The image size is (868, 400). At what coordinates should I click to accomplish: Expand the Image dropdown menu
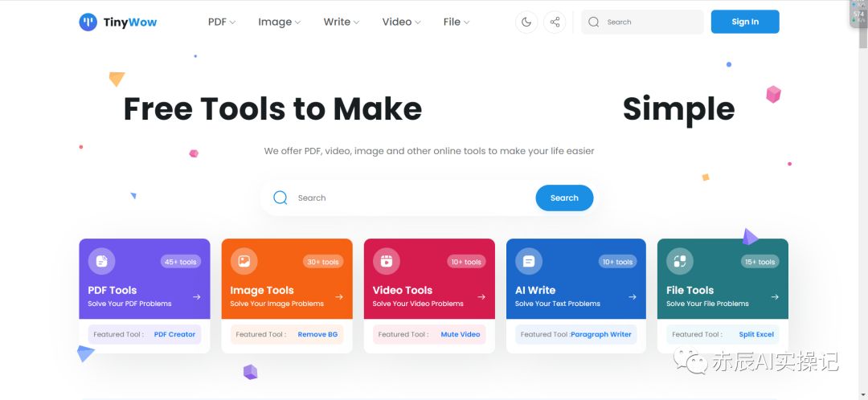(x=279, y=22)
